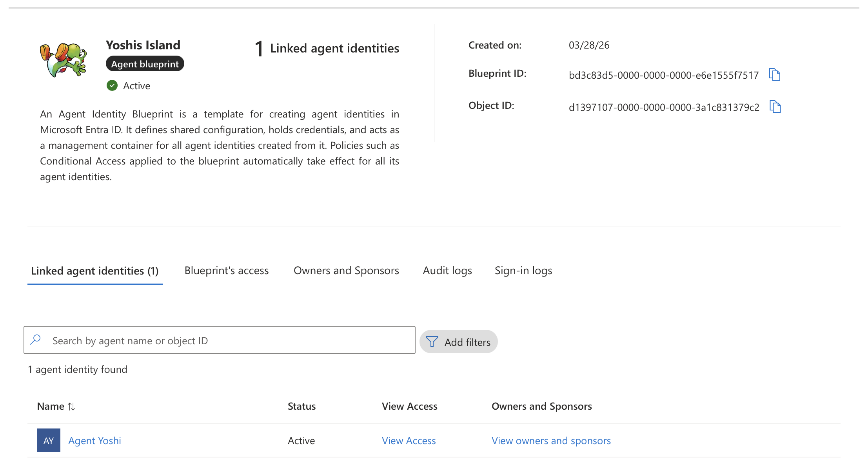Viewport: 868px width, 470px height.
Task: Copy the Blueprint ID value
Action: [774, 74]
